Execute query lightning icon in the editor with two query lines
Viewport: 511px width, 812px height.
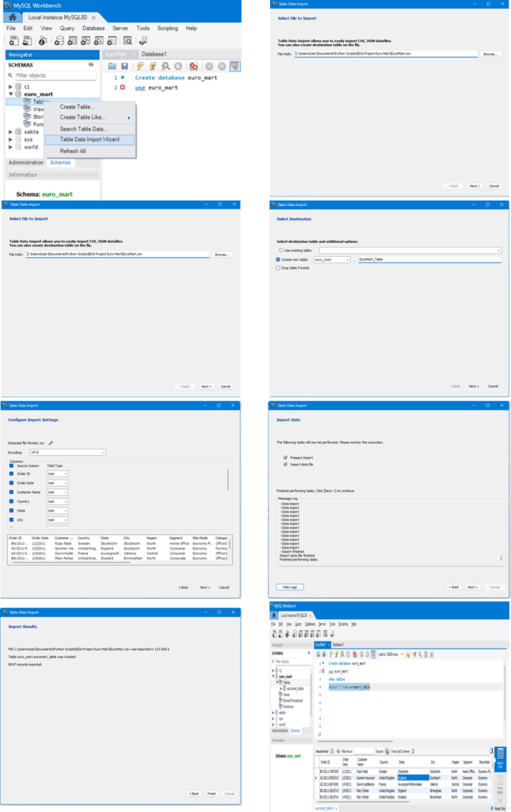140,67
